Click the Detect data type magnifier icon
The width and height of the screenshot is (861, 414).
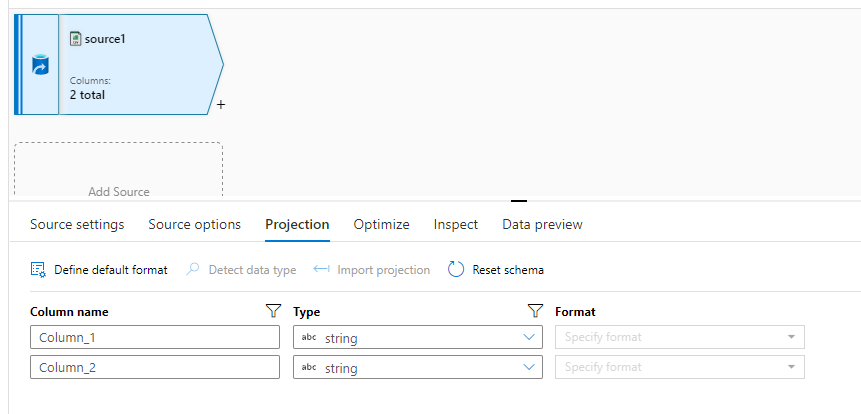tap(194, 269)
